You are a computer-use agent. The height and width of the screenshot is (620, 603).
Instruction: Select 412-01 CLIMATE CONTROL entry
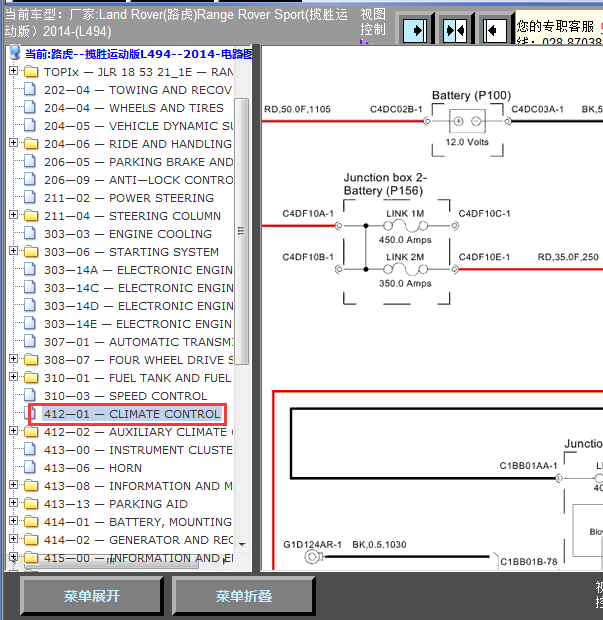132,414
